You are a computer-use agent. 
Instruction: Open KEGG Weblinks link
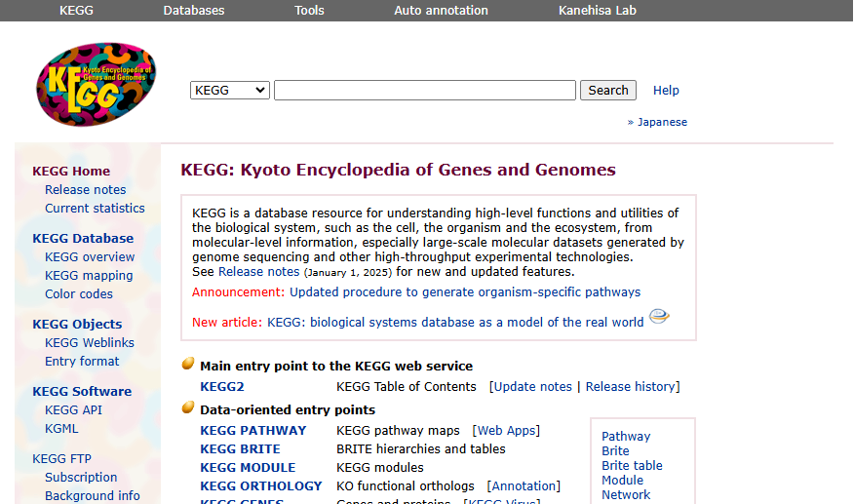90,343
